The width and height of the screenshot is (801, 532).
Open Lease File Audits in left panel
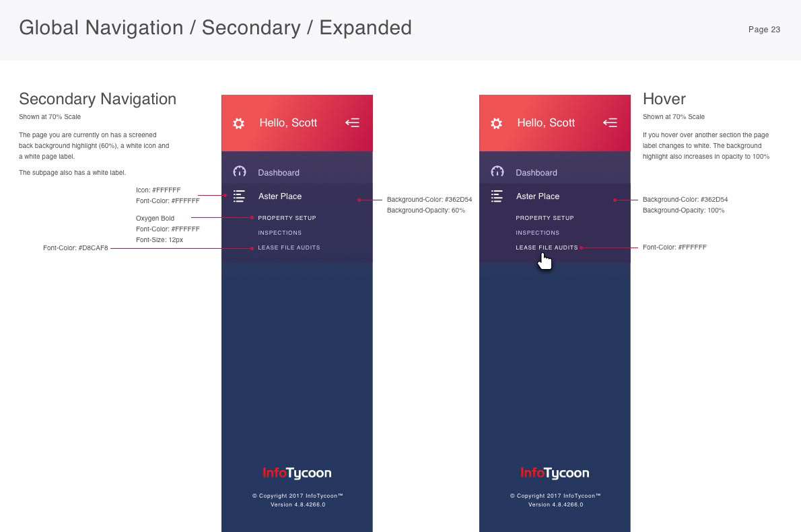289,248
